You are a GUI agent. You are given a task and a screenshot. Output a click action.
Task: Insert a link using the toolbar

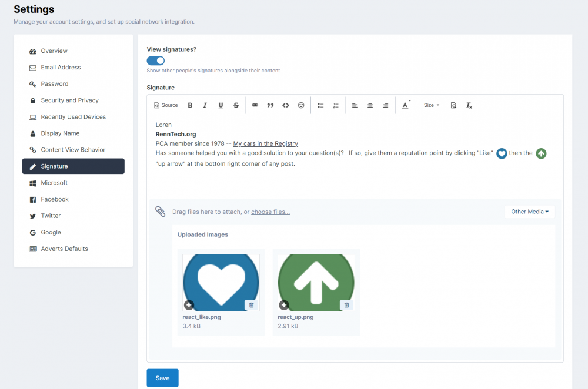255,105
